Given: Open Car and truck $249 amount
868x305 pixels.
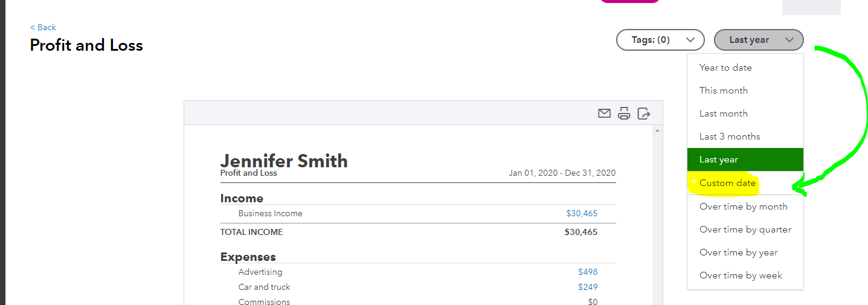Looking at the screenshot, I should (x=587, y=287).
